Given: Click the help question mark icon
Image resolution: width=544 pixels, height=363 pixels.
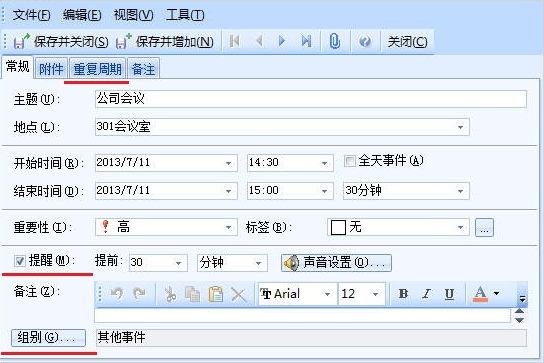Looking at the screenshot, I should (x=365, y=42).
